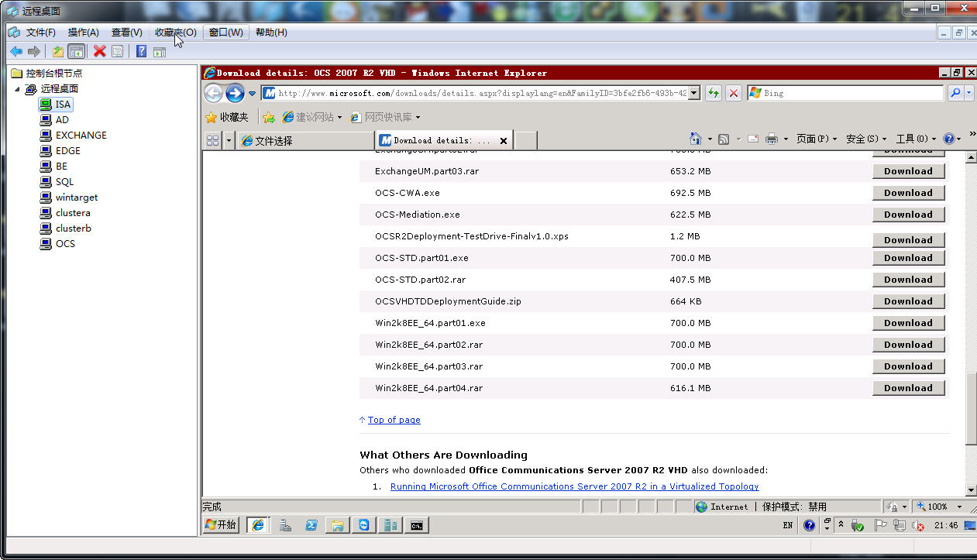Click the add to favorites bar icon
This screenshot has width=977, height=560.
click(269, 117)
